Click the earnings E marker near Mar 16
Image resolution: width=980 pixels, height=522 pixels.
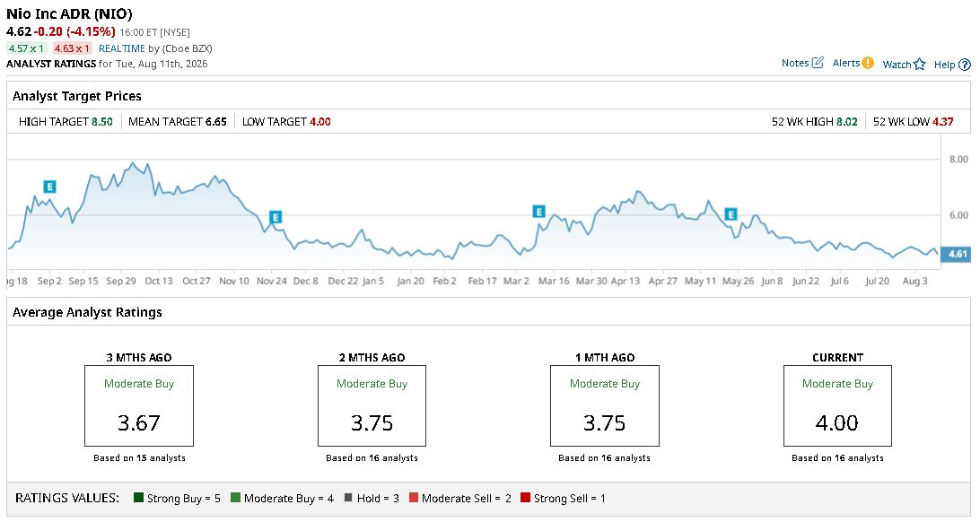tap(538, 212)
